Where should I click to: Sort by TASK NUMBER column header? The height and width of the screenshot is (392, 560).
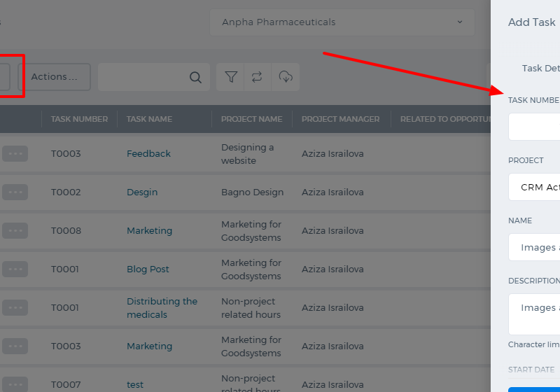pos(79,119)
